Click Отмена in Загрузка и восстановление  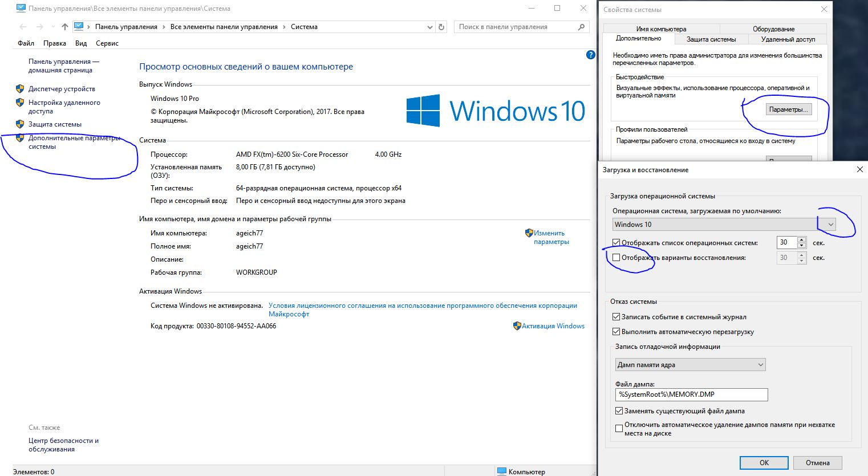[818, 463]
